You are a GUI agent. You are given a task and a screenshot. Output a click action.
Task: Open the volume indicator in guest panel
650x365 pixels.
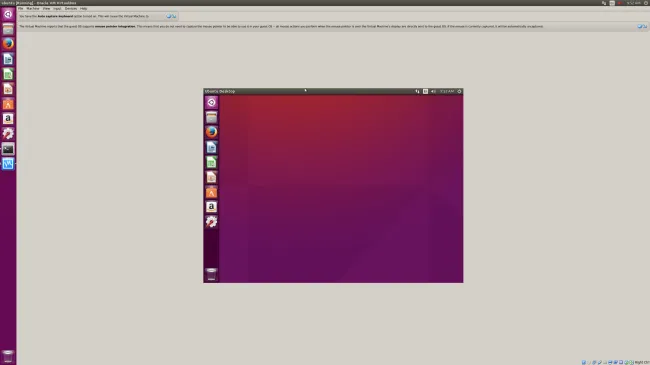433,91
